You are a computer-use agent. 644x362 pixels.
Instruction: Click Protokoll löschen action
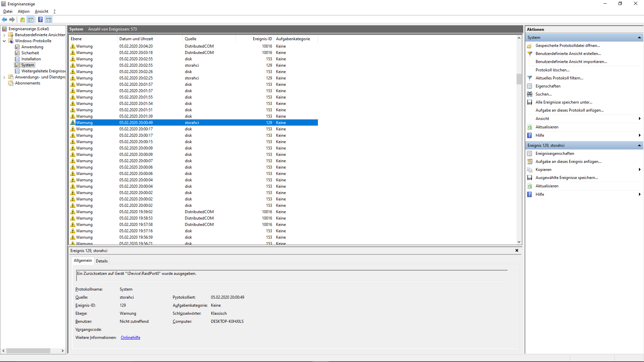552,70
